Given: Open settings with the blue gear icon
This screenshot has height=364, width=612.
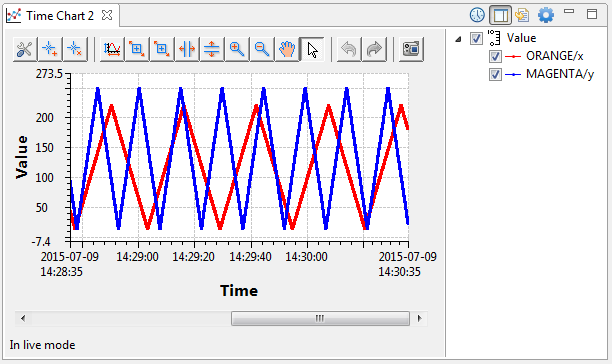Looking at the screenshot, I should click(x=546, y=15).
